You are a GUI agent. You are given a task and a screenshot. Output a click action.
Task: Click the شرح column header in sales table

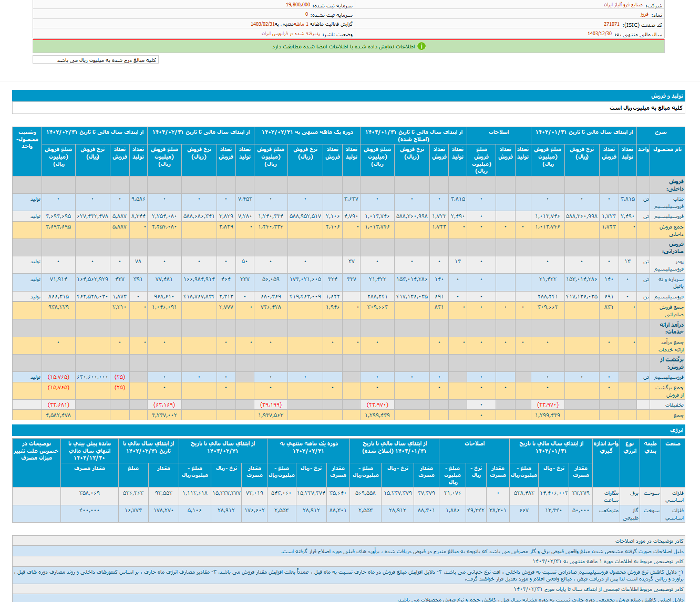click(661, 132)
